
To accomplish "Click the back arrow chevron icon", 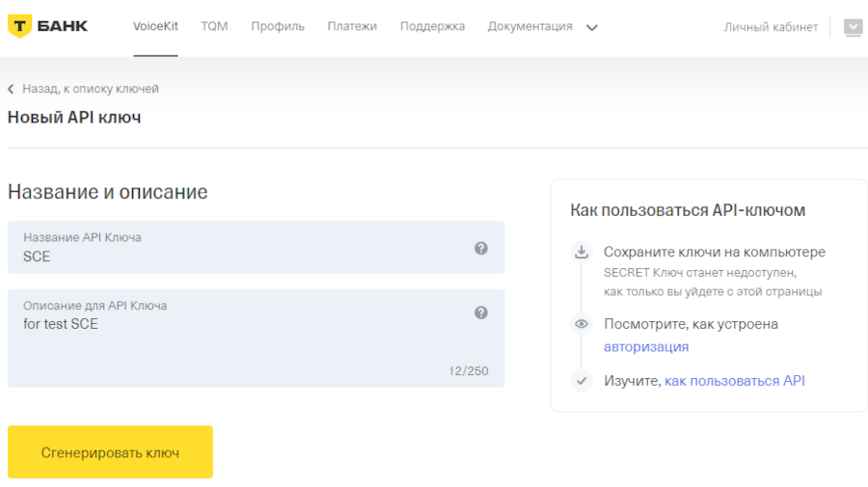I will [x=12, y=89].
